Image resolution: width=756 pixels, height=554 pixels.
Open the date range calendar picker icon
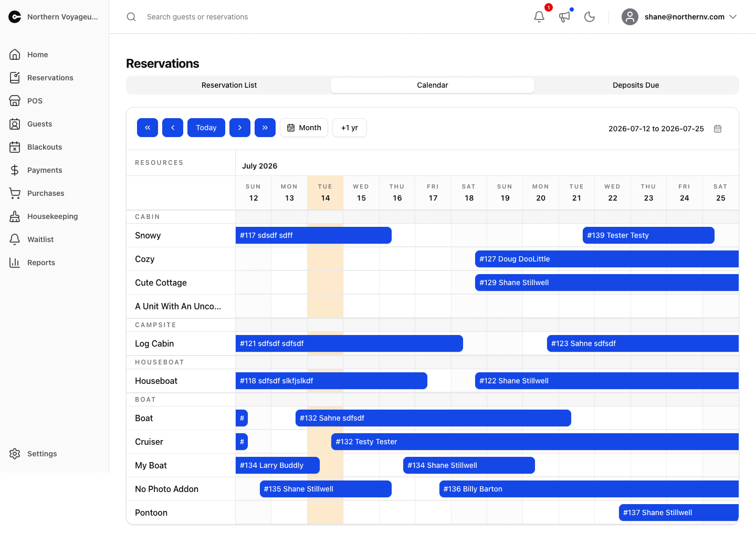pyautogui.click(x=718, y=129)
